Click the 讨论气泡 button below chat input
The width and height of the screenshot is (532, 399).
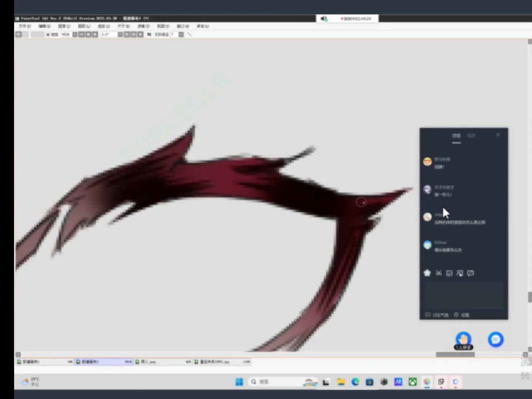coord(437,315)
